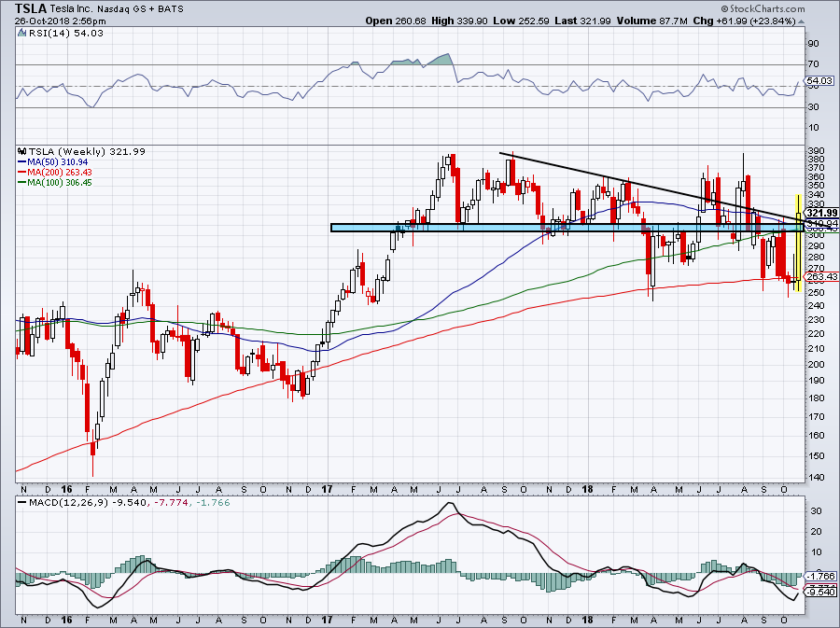Click the '17' year label below price chart
The width and height of the screenshot is (840, 628).
328,489
